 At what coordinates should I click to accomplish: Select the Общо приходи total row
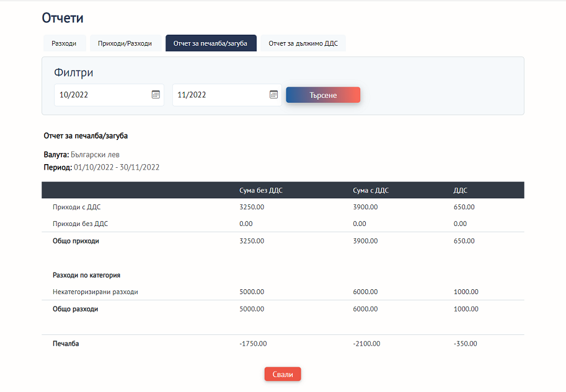point(76,241)
